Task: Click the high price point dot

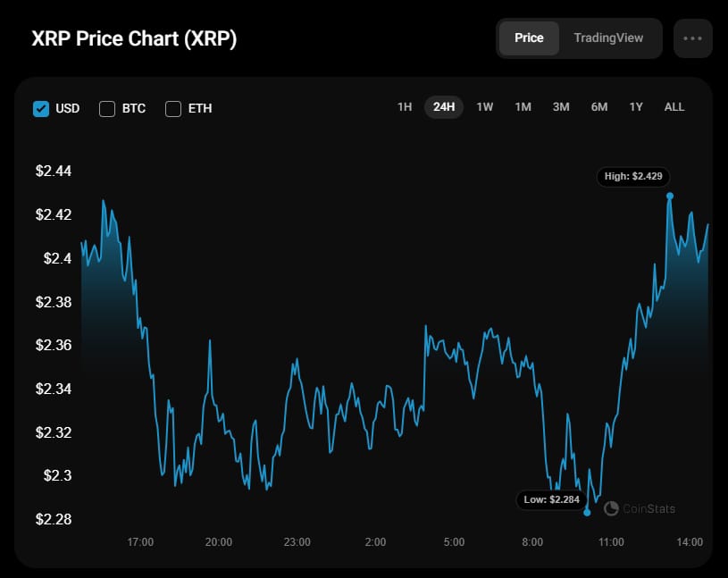Action: 670,196
